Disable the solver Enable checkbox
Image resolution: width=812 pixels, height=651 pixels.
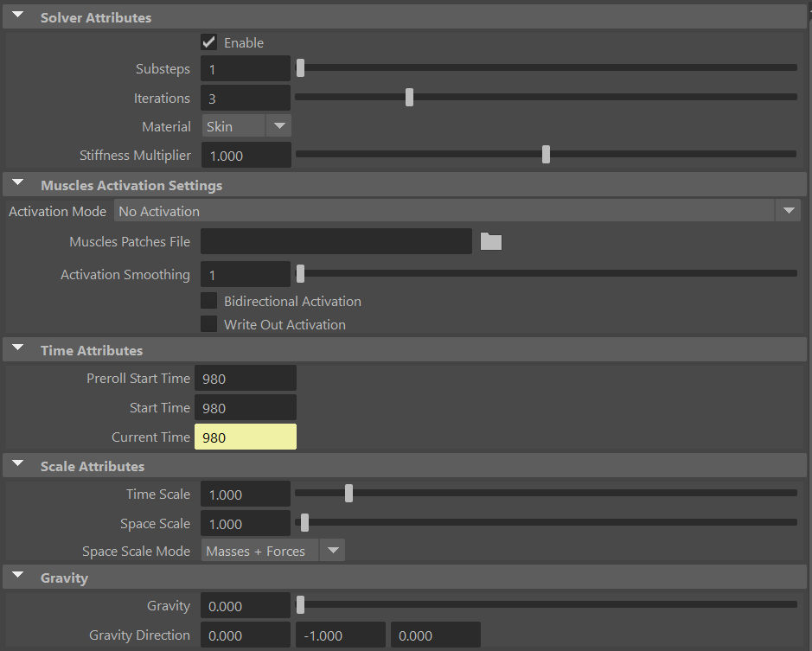pos(208,41)
